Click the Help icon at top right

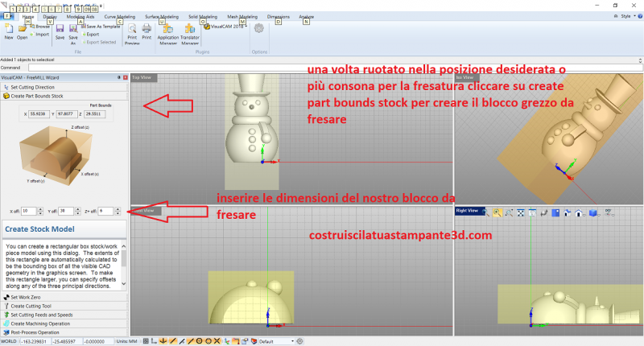[640, 16]
